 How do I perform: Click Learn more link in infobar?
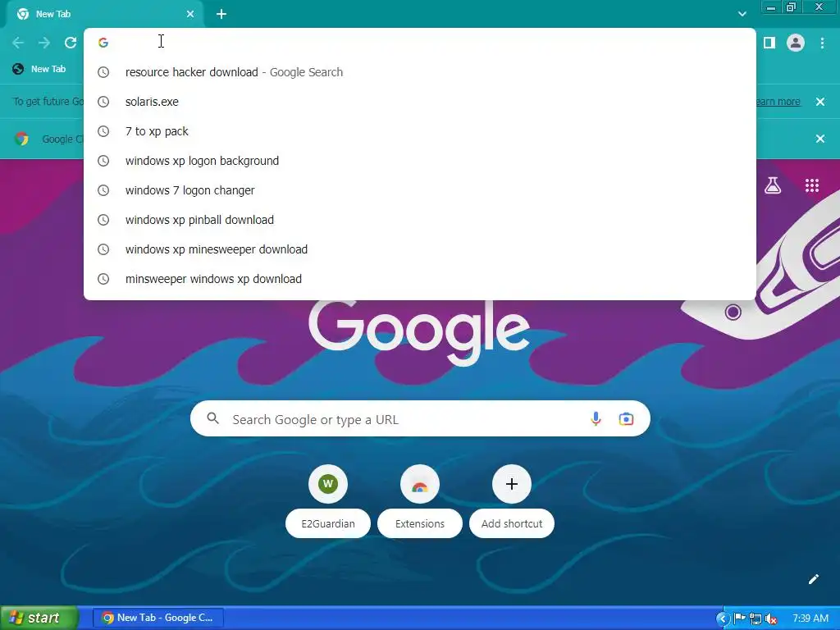[777, 101]
